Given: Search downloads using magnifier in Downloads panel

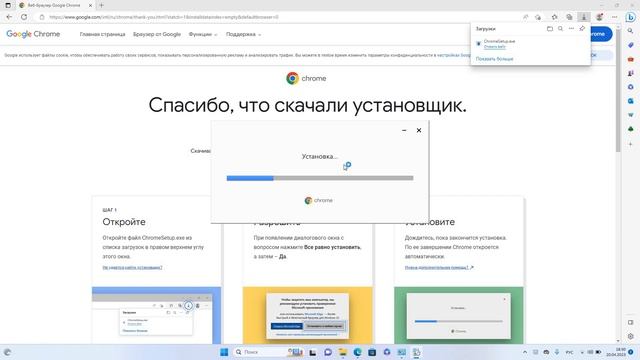Looking at the screenshot, I should pyautogui.click(x=560, y=29).
